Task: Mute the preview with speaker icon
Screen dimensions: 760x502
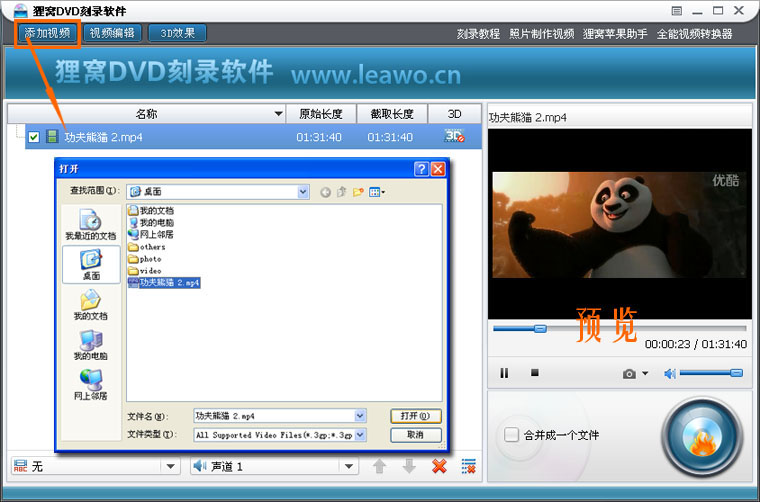Action: 670,373
